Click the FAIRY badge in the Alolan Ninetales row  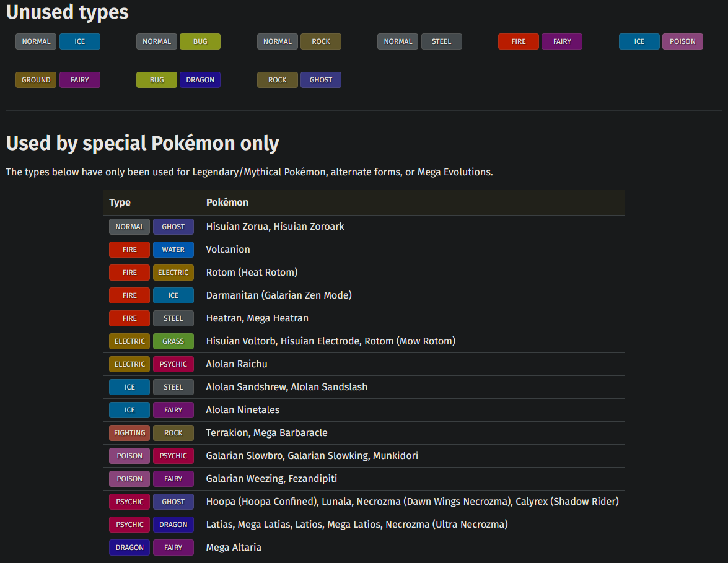173,410
